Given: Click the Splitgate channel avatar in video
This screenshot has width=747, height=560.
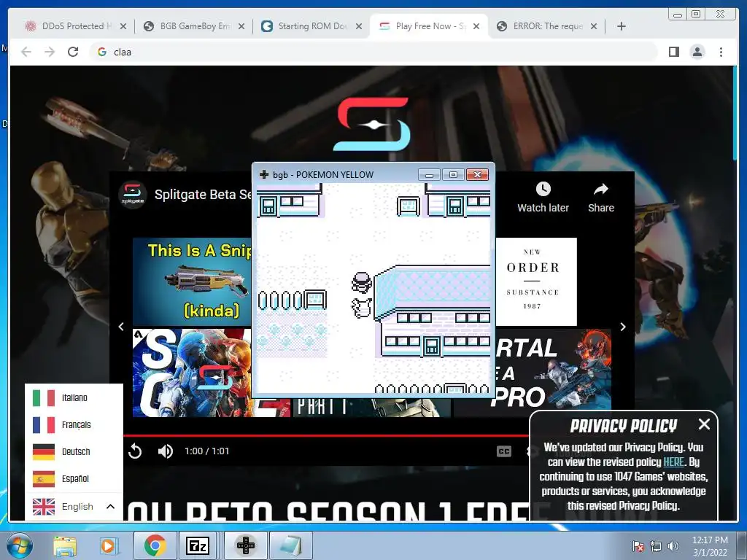Looking at the screenshot, I should (132, 194).
